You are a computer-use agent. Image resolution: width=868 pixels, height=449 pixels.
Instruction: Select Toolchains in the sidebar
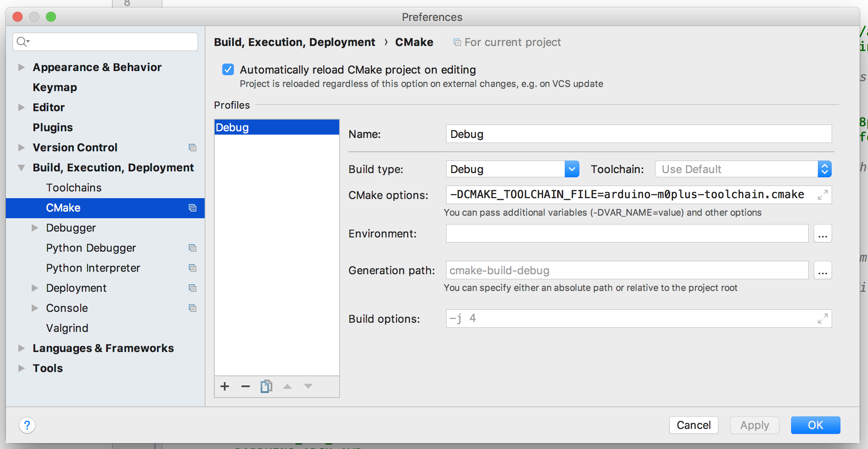[74, 188]
